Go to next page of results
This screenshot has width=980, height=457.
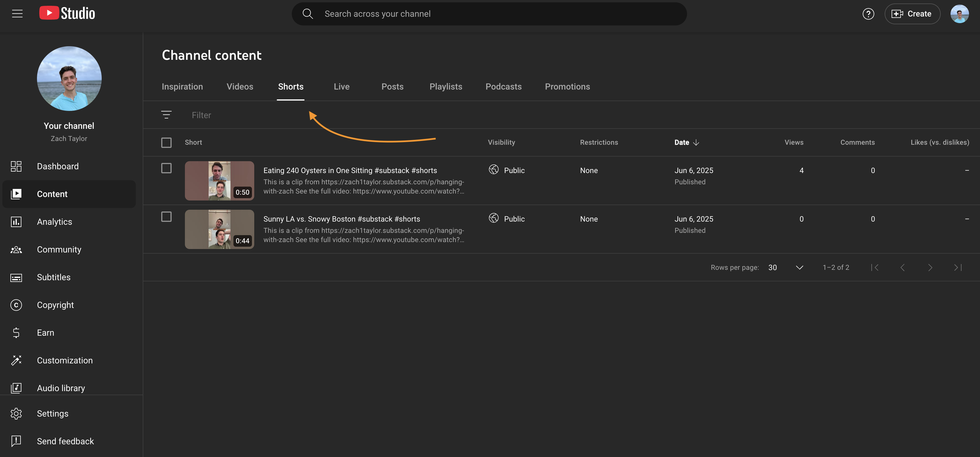coord(930,267)
